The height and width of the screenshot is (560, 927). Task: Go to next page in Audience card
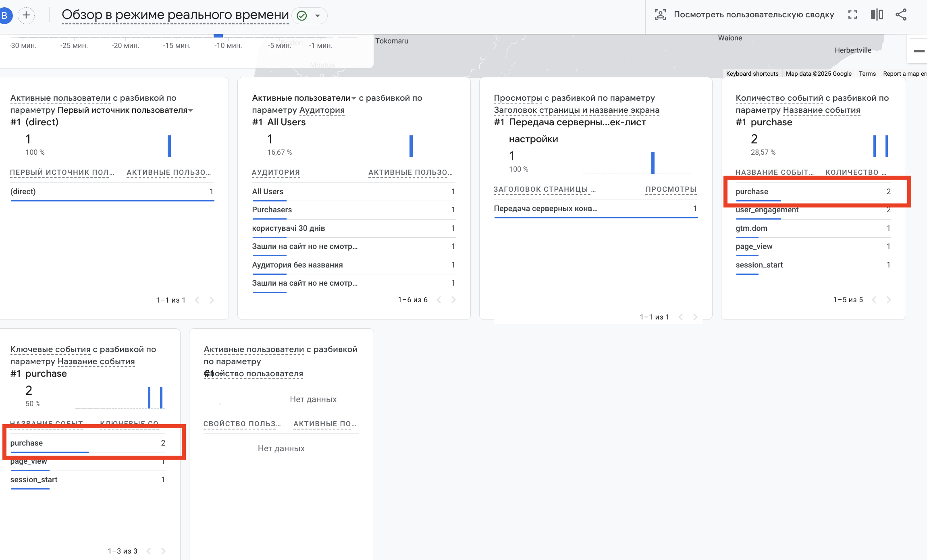click(x=453, y=300)
